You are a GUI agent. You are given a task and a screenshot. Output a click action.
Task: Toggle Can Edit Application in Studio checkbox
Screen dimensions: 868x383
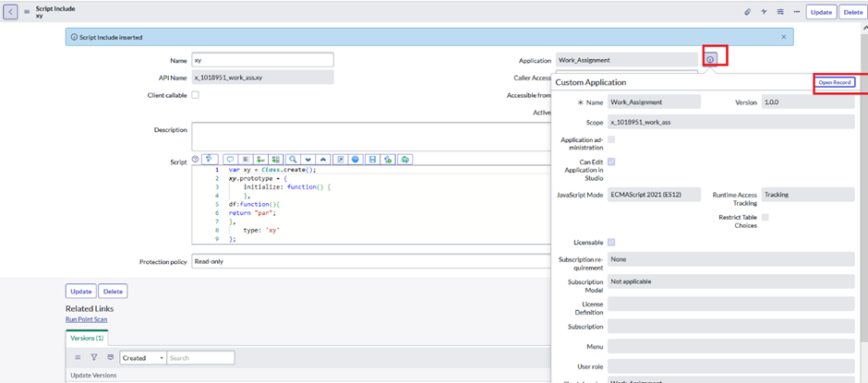(x=611, y=162)
